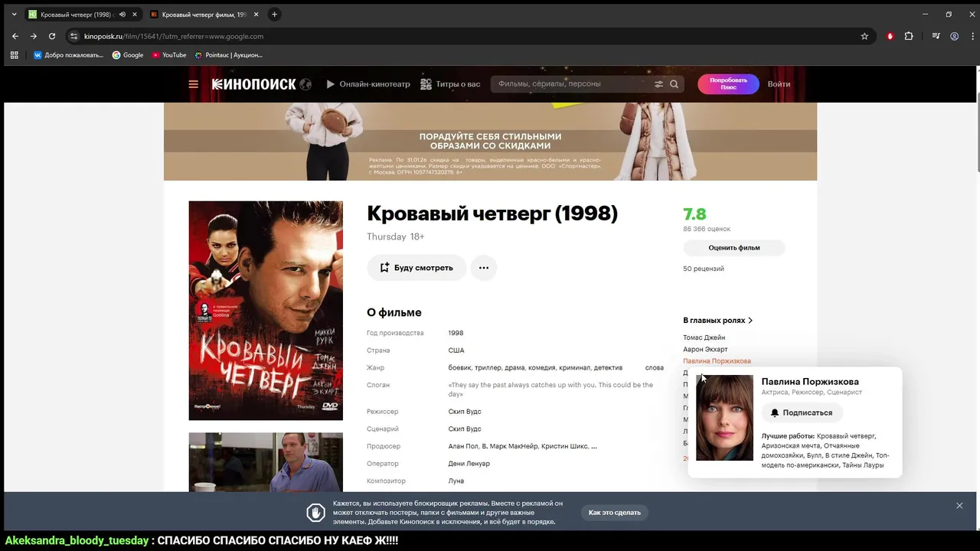Click the слова link next to genres
Viewport: 980px width, 551px height.
click(x=655, y=368)
